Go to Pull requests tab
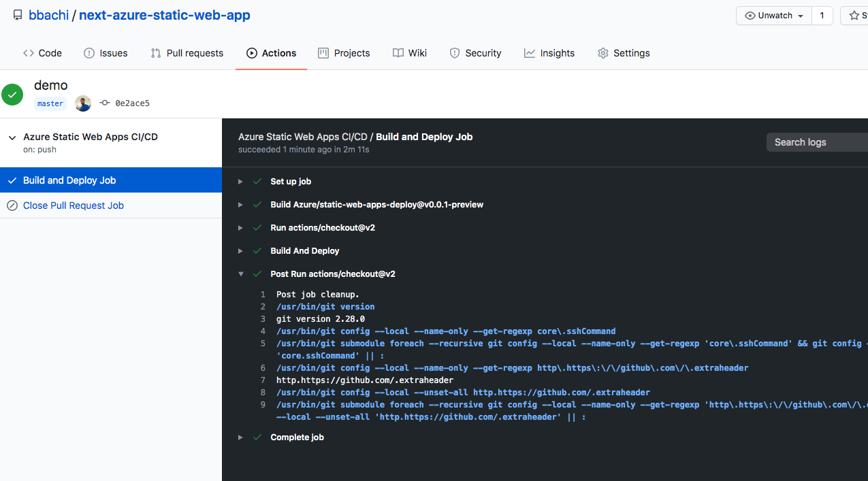868x481 pixels. tap(187, 53)
